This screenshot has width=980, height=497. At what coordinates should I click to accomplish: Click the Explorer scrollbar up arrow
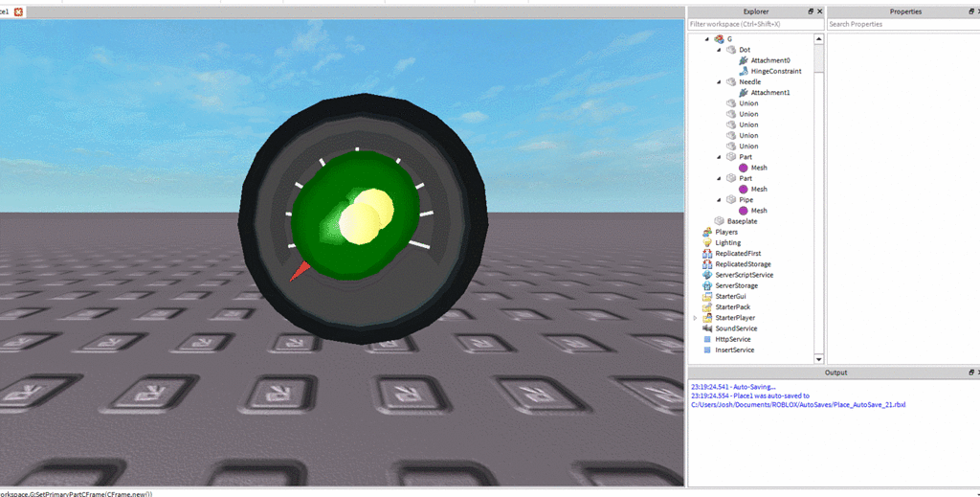click(x=819, y=38)
